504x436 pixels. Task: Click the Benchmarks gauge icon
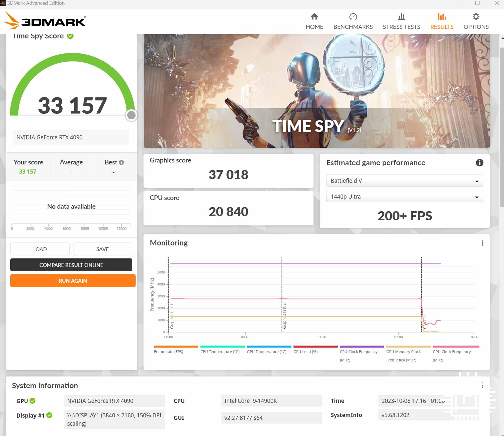click(353, 16)
